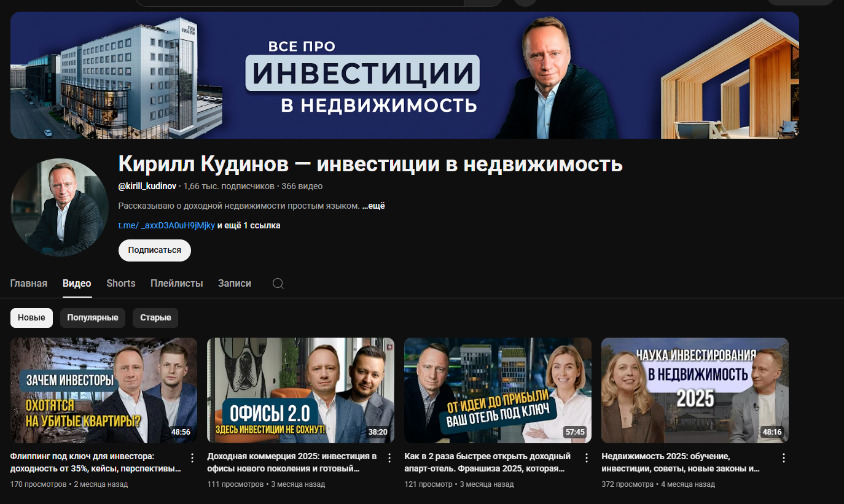
Task: Select the Популярные sort chip
Action: 93,318
